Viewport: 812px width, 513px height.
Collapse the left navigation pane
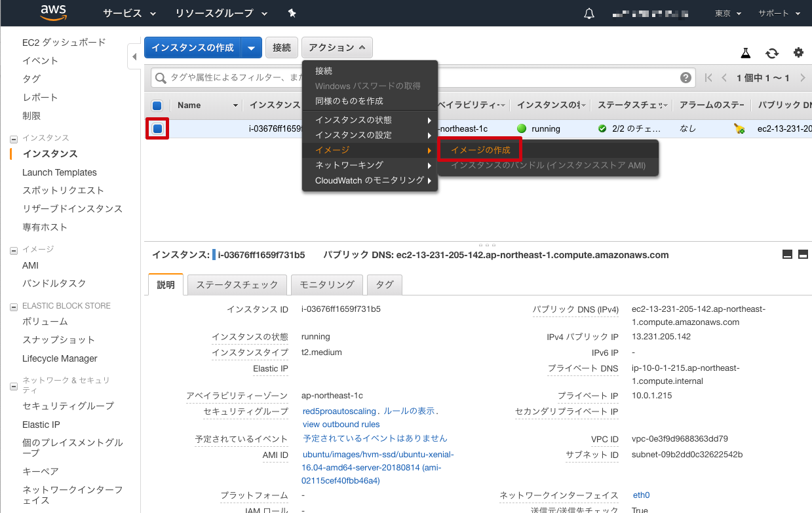click(x=134, y=56)
